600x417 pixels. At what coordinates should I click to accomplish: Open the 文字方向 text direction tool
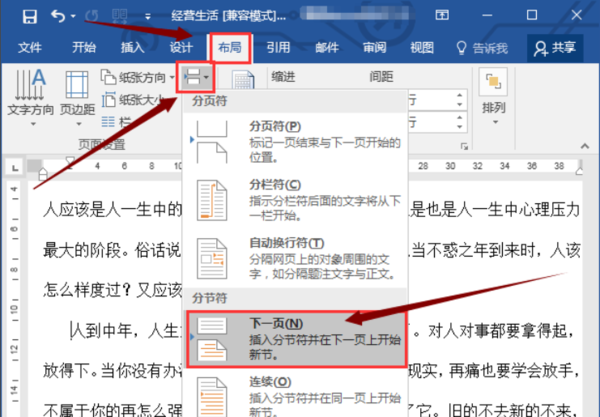click(30, 97)
